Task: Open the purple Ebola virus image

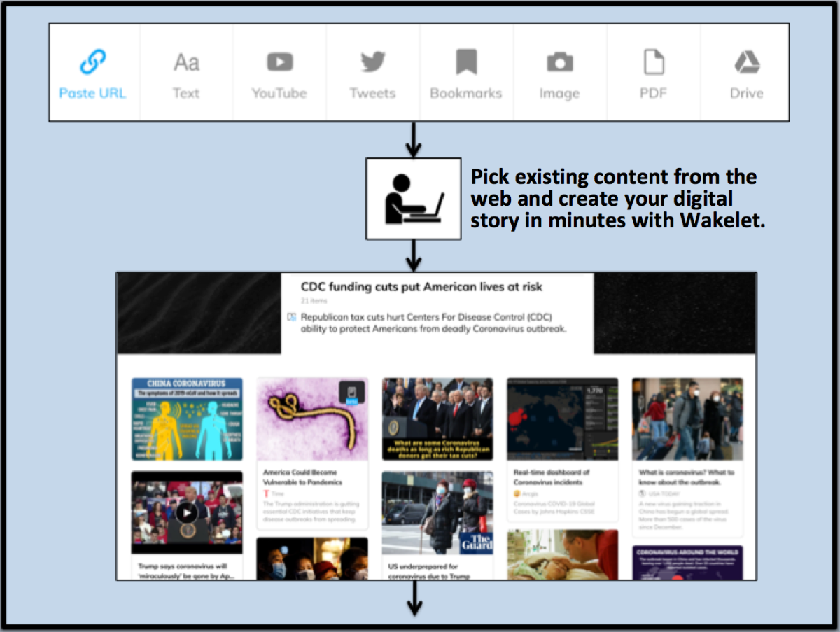Action: tap(312, 419)
